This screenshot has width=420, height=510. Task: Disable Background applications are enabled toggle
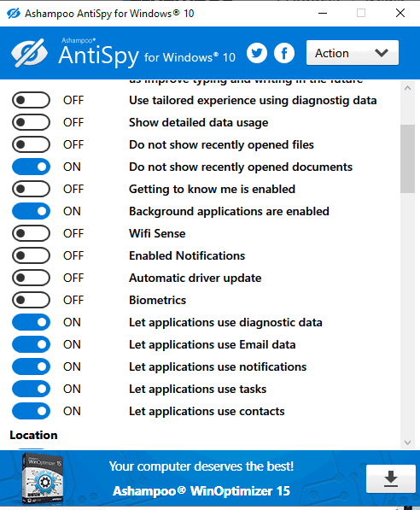coord(32,211)
